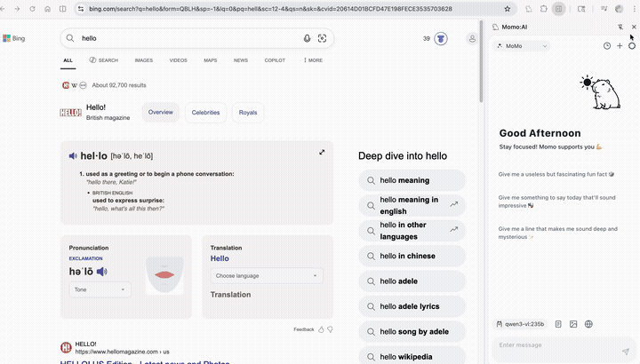Toggle the highlighted side panel button in the toolbar
The height and width of the screenshot is (364, 640).
point(559,9)
